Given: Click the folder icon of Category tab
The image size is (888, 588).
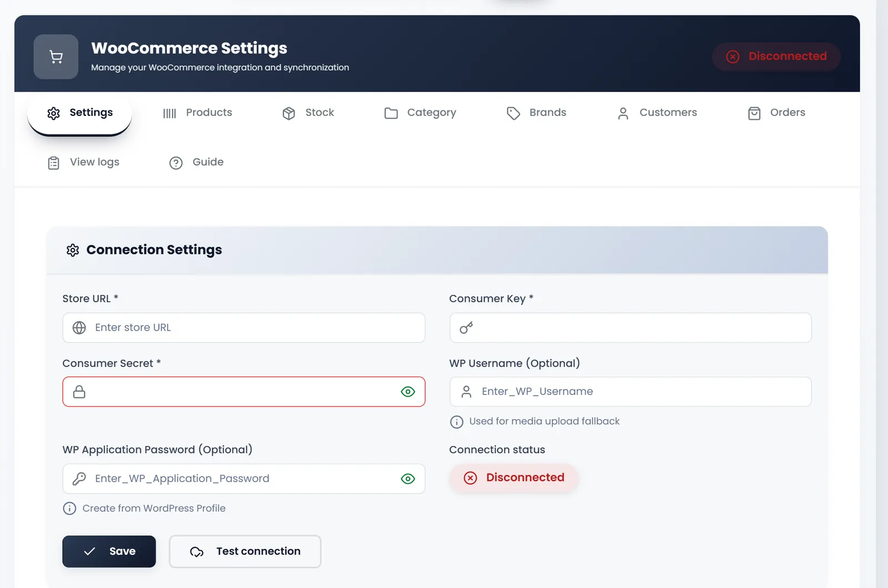Looking at the screenshot, I should pyautogui.click(x=391, y=113).
